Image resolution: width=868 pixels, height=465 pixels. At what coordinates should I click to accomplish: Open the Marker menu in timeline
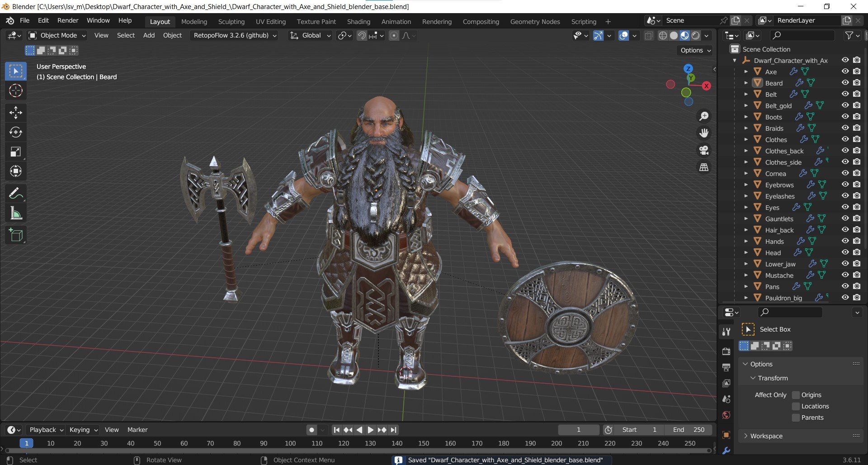[x=137, y=430]
